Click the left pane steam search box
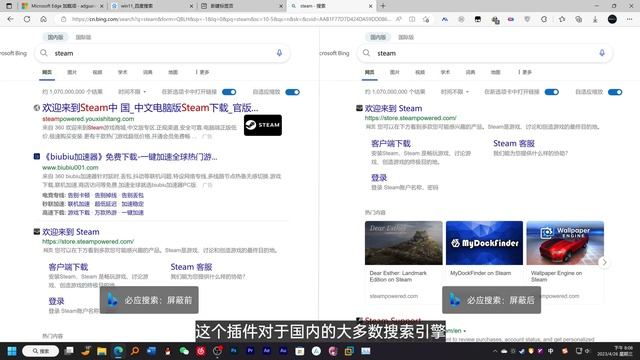 click(x=162, y=53)
